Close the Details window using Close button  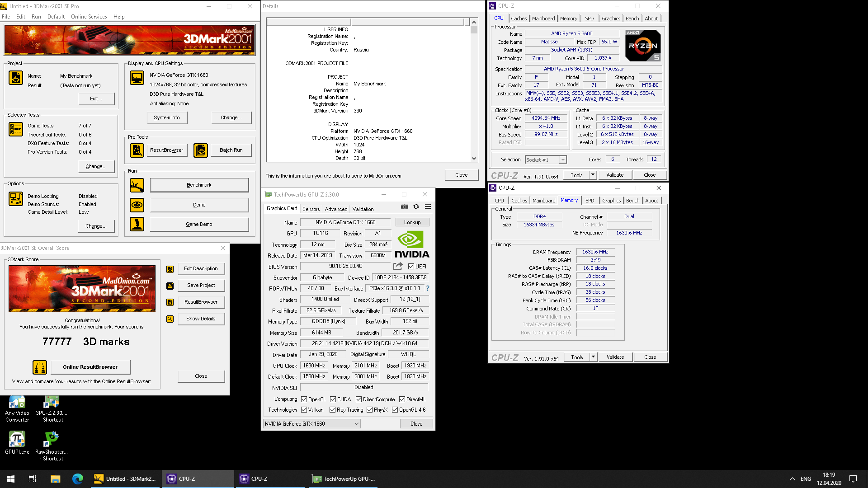point(462,175)
